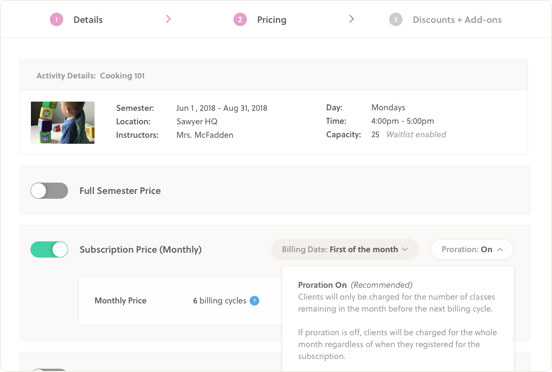Open the Discounts + Add-ons step
Viewport: 552px width, 372px height.
457,20
